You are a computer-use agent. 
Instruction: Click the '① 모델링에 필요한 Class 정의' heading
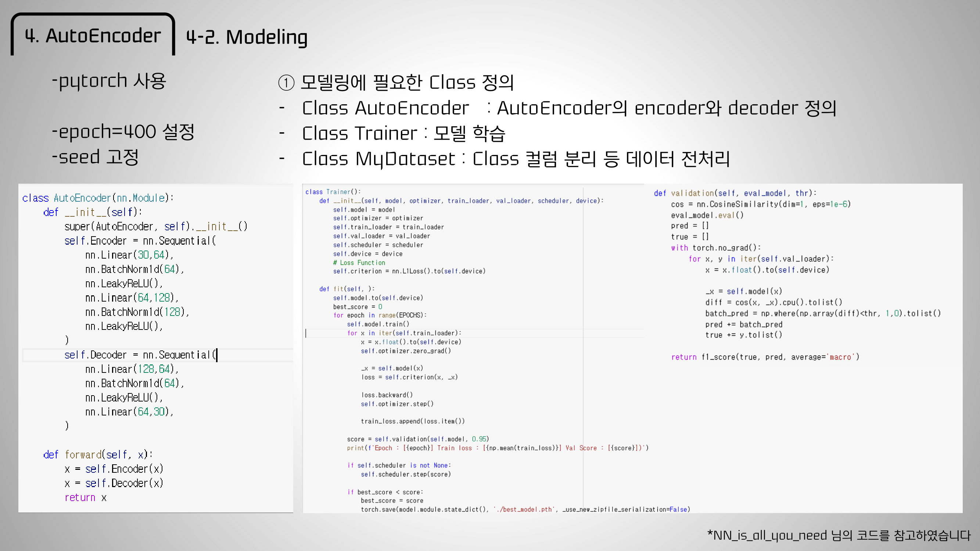pos(396,83)
